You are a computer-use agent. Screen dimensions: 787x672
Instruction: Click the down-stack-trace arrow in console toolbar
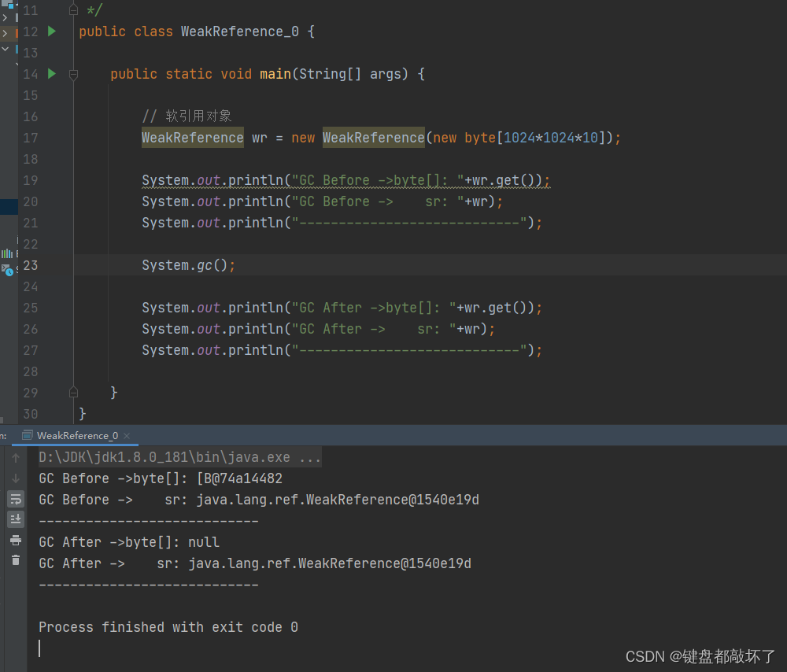[x=16, y=478]
